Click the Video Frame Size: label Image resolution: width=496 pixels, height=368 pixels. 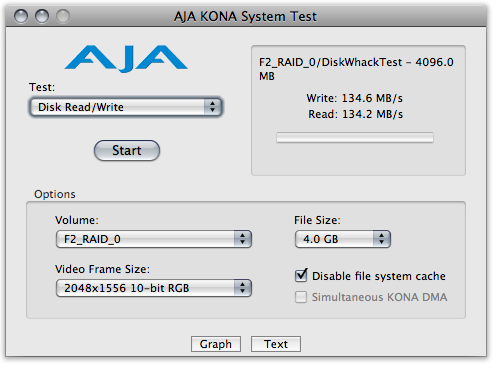[x=102, y=269]
